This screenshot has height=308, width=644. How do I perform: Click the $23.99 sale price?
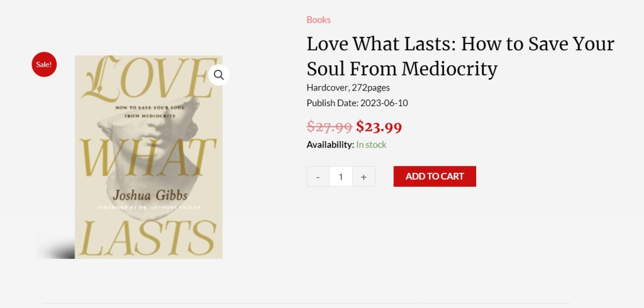[379, 126]
